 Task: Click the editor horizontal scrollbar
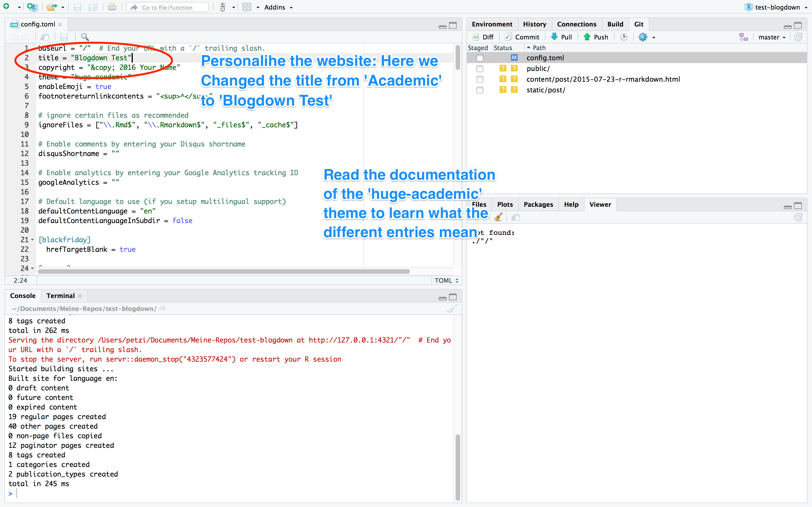[224, 271]
